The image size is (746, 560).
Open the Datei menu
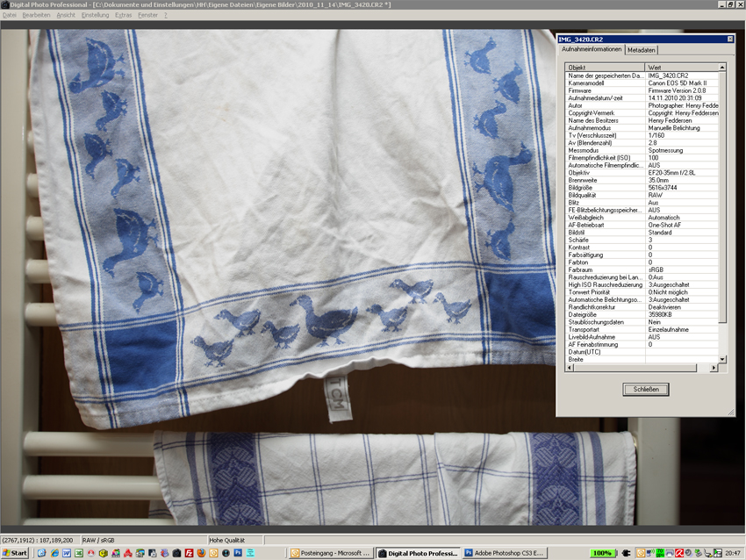coord(10,15)
